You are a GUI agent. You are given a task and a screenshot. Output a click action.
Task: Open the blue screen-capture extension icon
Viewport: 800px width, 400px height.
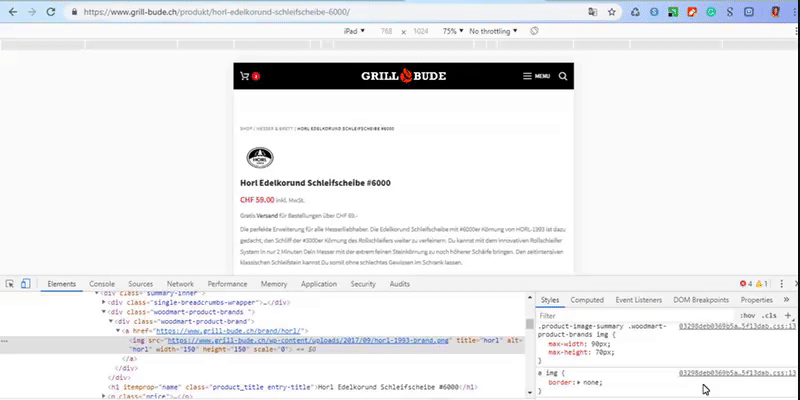point(749,12)
